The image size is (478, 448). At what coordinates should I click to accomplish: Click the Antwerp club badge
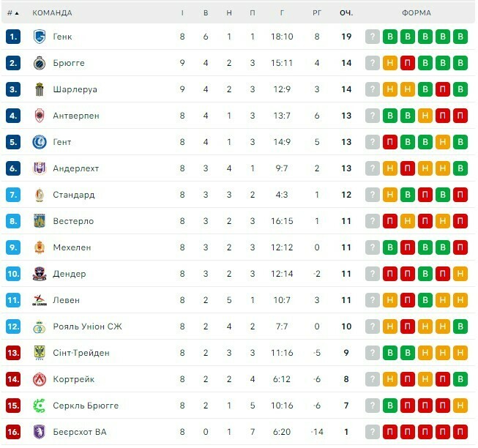pos(40,116)
